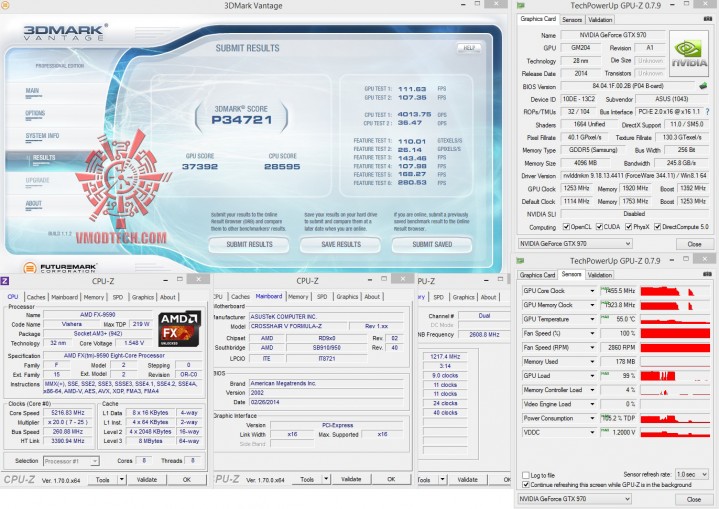719x509 pixels.
Task: Toggle the DirectCompute 5.0 checkbox
Action: click(x=657, y=227)
